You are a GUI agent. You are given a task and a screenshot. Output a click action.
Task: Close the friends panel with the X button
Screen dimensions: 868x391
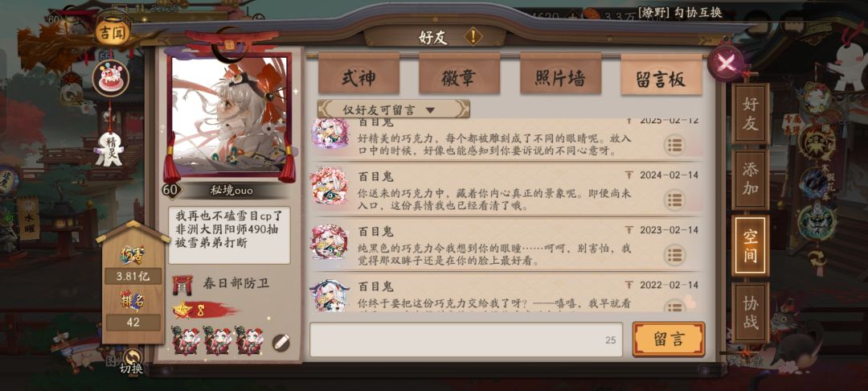(726, 63)
